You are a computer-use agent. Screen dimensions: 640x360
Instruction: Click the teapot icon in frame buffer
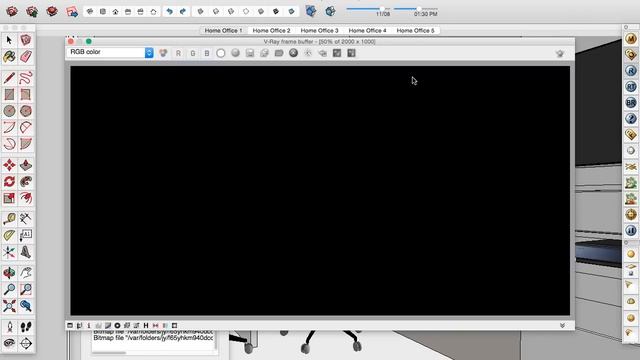[560, 53]
